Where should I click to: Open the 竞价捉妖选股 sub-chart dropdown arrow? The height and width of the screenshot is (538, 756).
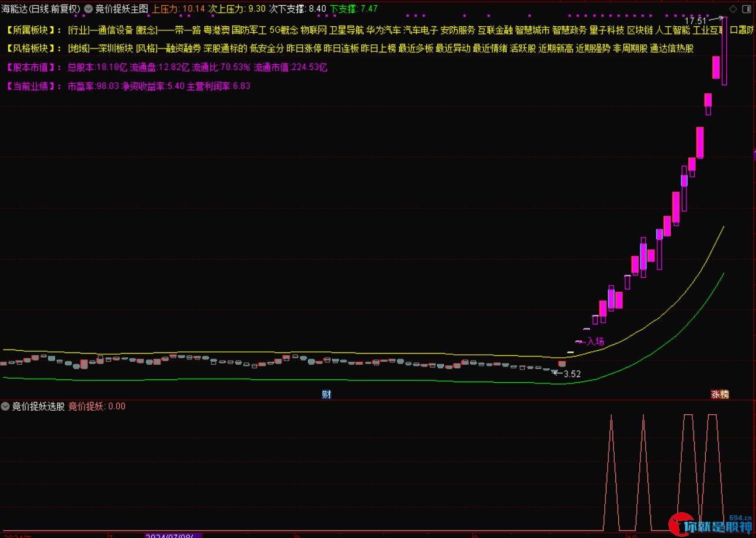tap(5, 406)
